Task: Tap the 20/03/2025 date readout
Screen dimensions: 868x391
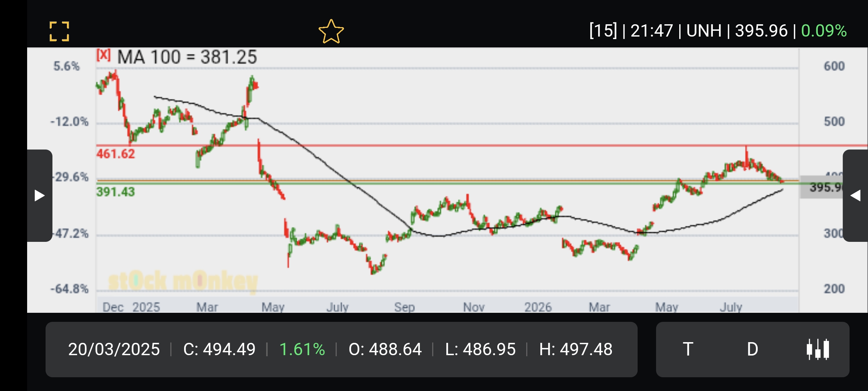Action: coord(114,349)
